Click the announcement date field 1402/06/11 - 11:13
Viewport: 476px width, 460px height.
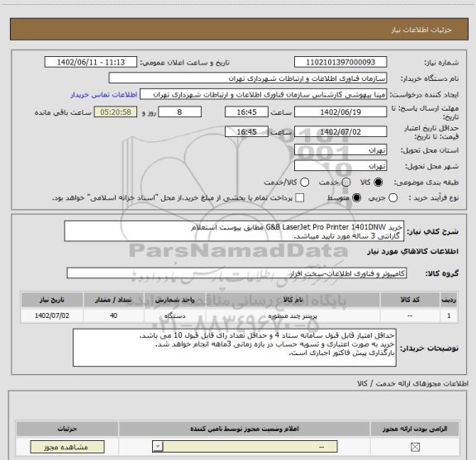91,62
